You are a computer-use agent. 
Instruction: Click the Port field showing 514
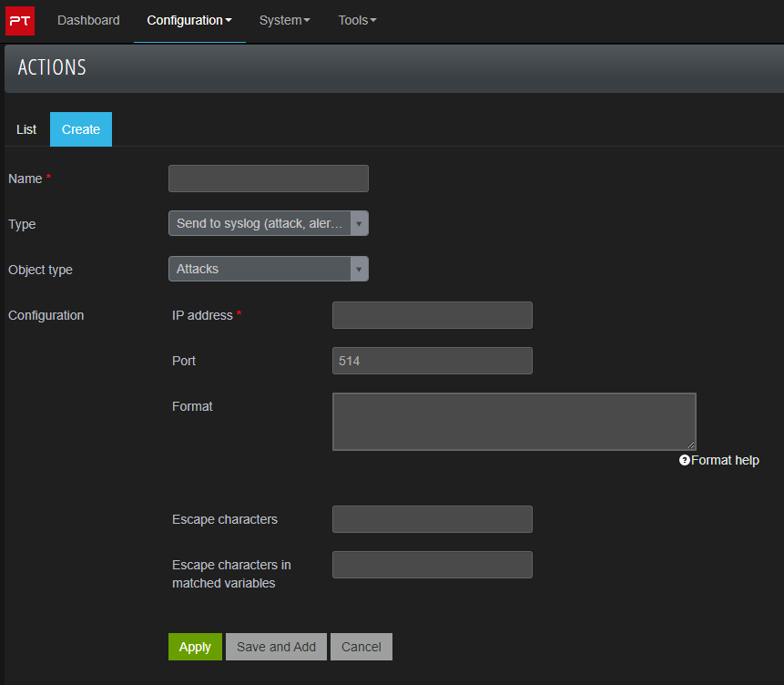click(432, 361)
